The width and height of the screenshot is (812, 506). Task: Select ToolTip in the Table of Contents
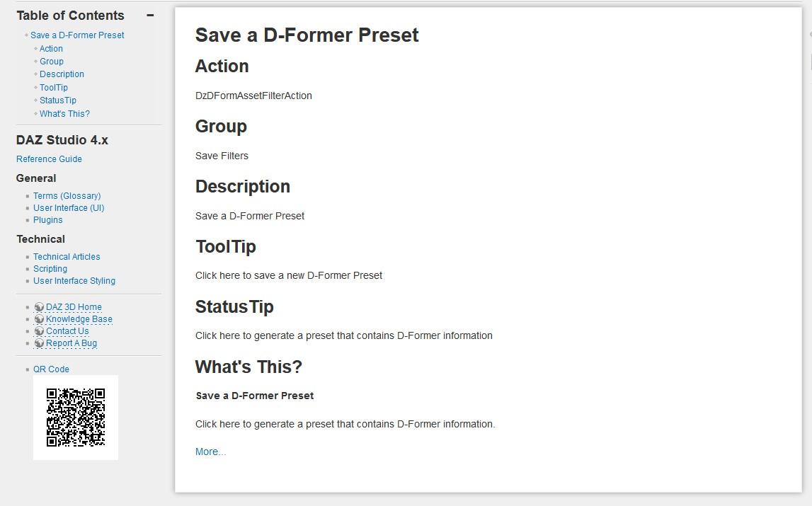(x=54, y=88)
